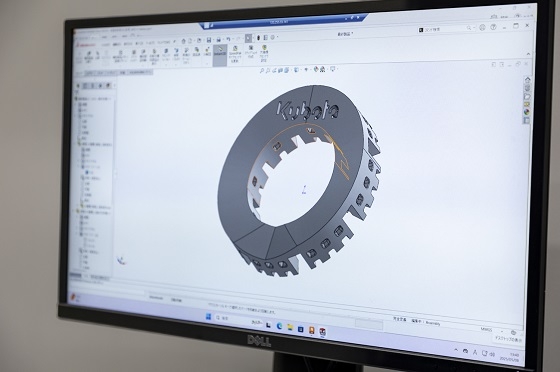Click the Home icon in right task pane
Screen dimensions: 560x372
tap(528, 80)
